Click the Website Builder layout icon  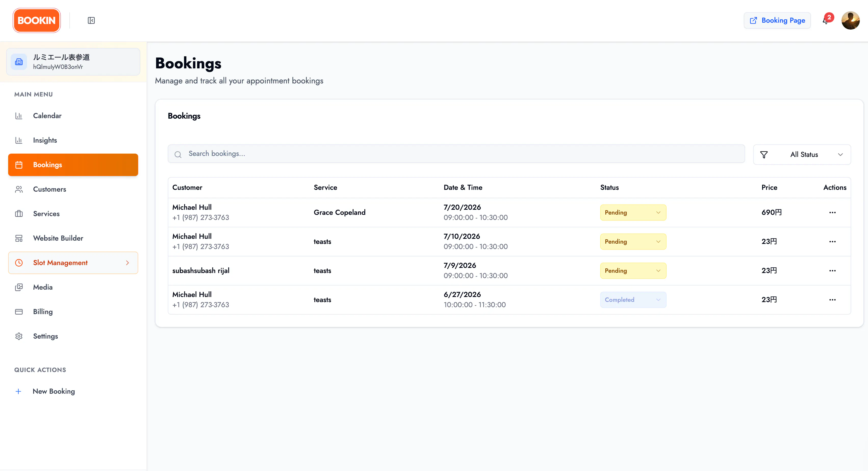[x=19, y=238]
